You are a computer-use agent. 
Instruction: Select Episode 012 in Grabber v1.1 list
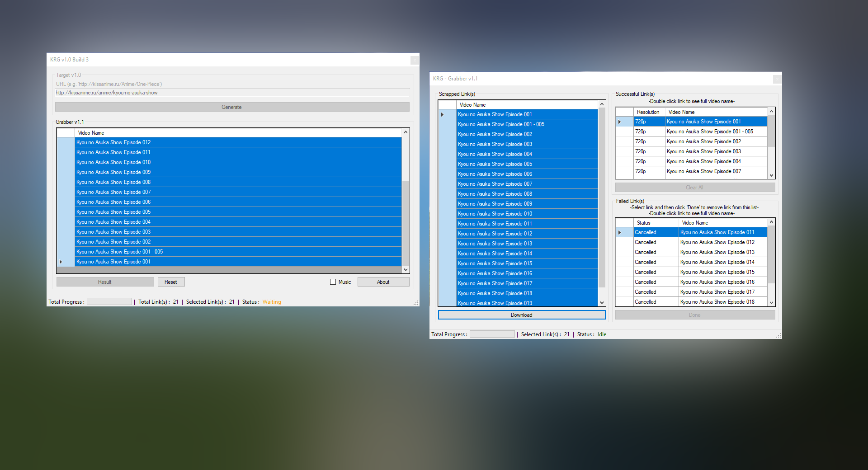coord(113,142)
